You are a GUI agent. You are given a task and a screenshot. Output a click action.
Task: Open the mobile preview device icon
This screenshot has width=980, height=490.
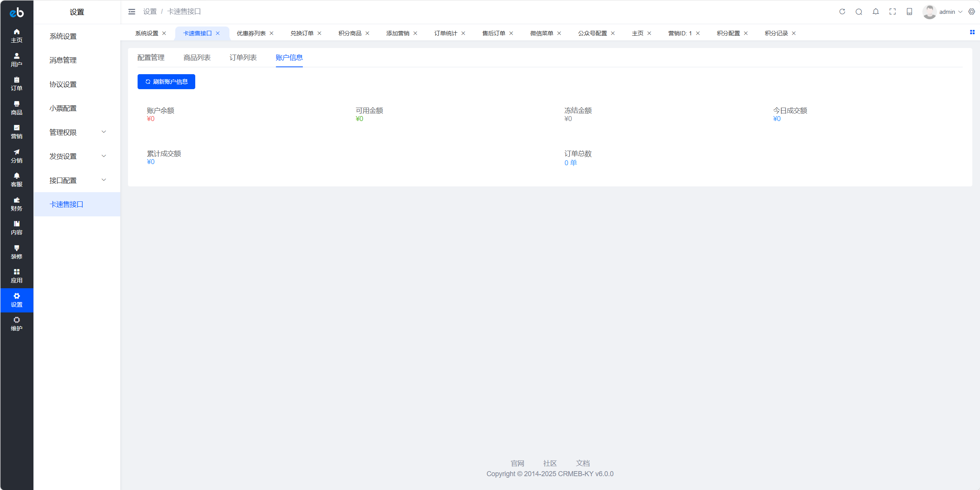[x=909, y=12]
